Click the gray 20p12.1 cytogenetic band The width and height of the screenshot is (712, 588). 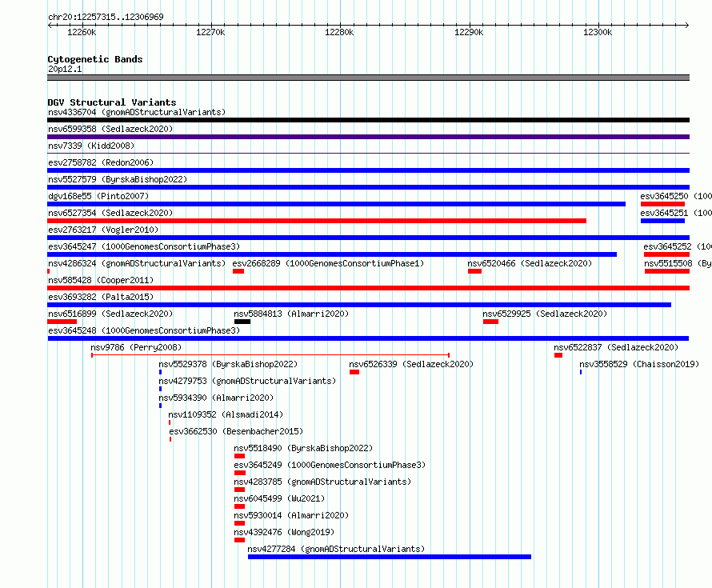tap(368, 78)
